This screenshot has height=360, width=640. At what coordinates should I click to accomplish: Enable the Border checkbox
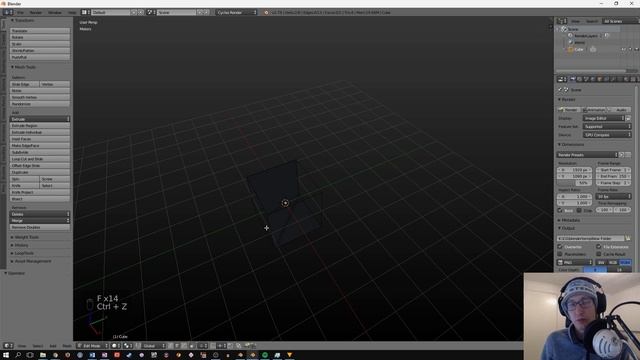[560, 210]
